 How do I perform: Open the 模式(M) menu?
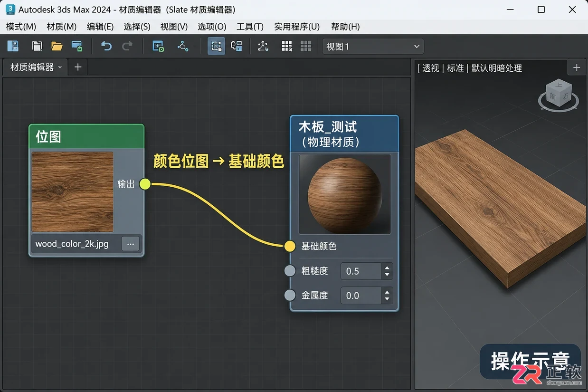[x=21, y=27]
